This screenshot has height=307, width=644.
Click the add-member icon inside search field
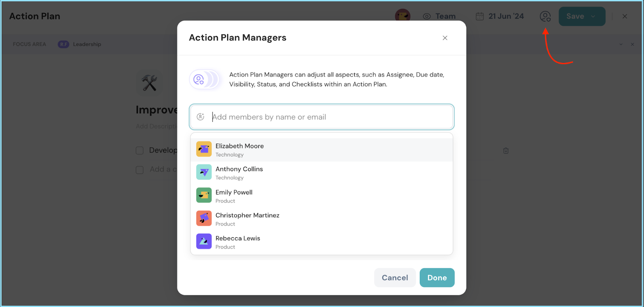(200, 117)
